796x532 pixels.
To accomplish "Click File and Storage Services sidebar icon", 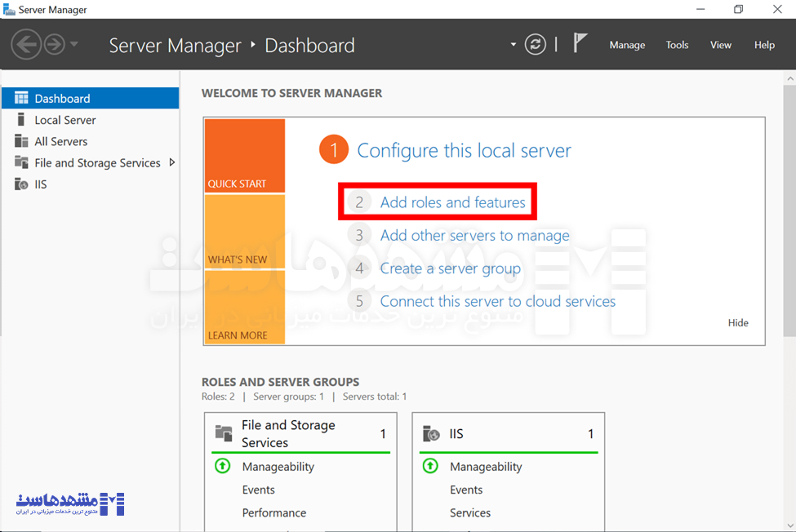I will (x=21, y=162).
